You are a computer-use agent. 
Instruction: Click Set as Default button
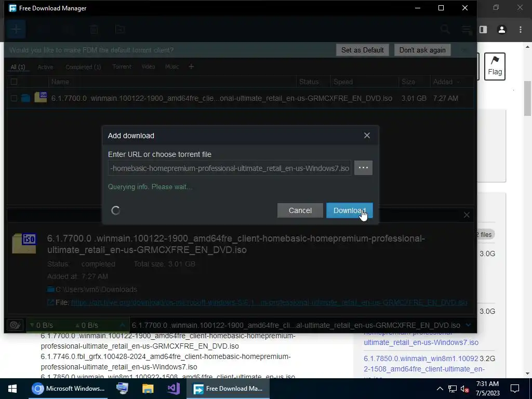click(362, 50)
